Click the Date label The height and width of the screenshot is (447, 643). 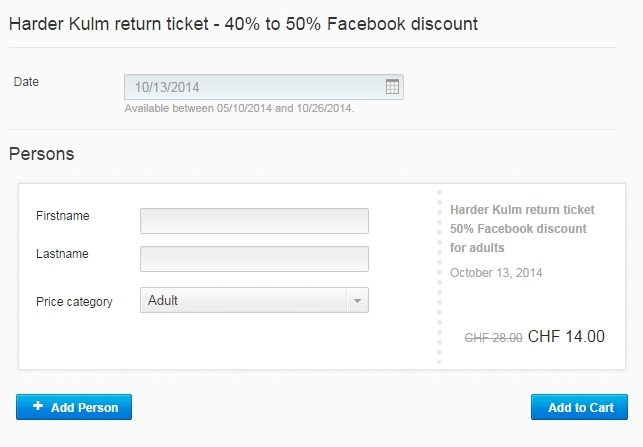pyautogui.click(x=26, y=82)
